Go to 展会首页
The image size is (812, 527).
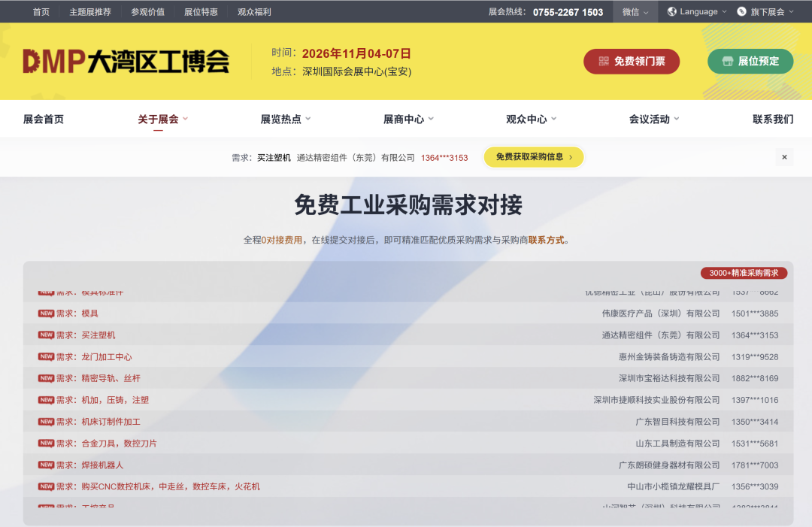click(44, 119)
